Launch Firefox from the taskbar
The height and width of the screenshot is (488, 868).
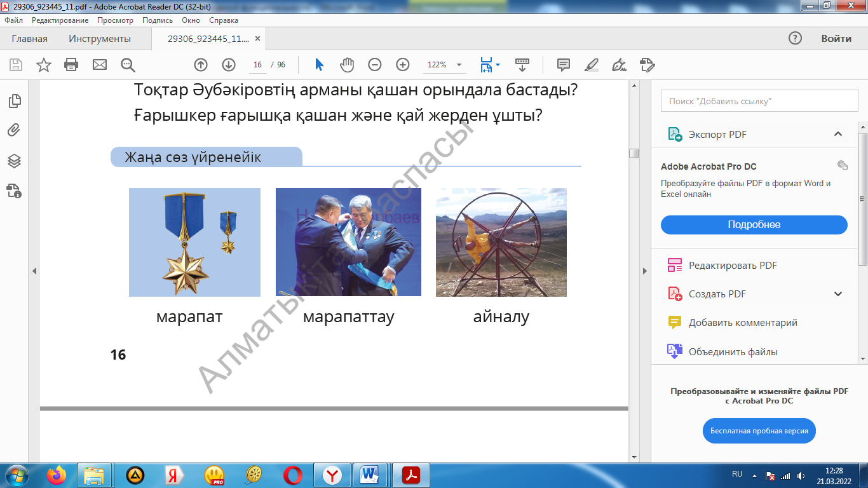tap(57, 475)
